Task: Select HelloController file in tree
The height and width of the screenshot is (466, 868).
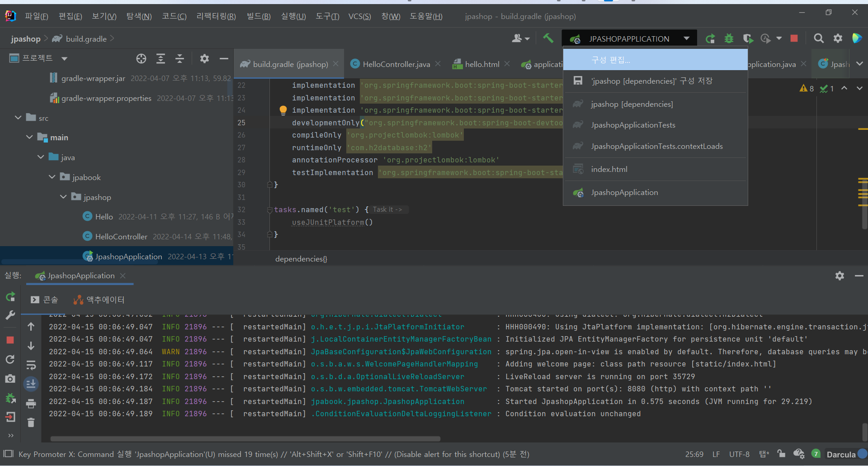Action: click(121, 237)
